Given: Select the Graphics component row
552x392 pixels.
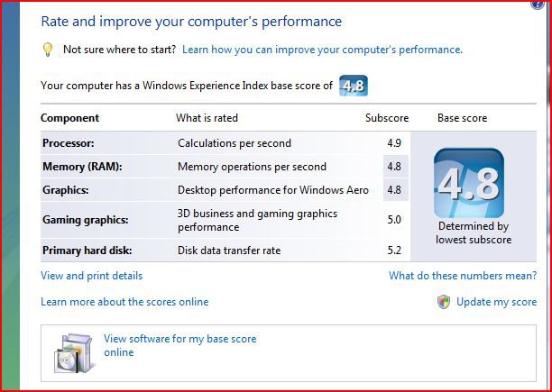Looking at the screenshot, I should tap(225, 190).
